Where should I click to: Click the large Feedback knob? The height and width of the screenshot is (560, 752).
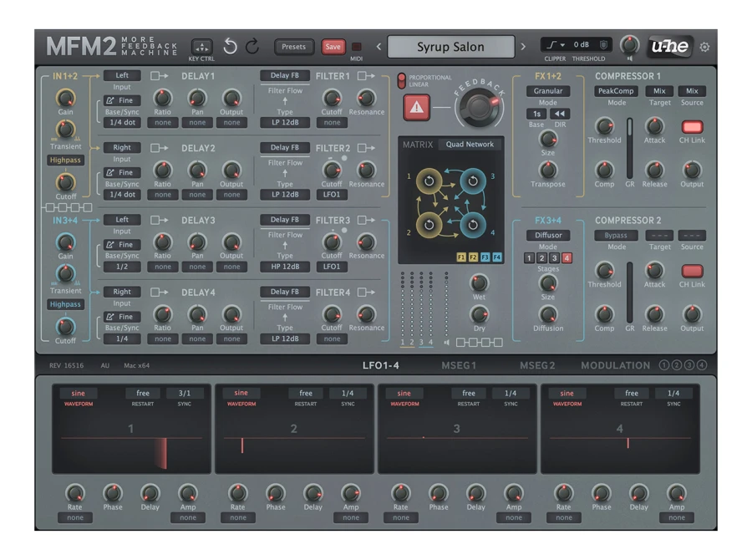click(x=479, y=106)
